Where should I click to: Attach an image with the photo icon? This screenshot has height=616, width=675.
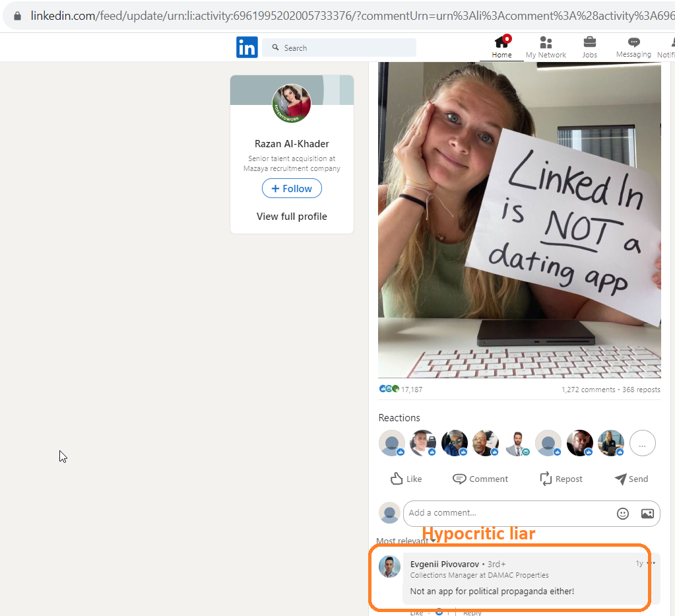coord(647,514)
